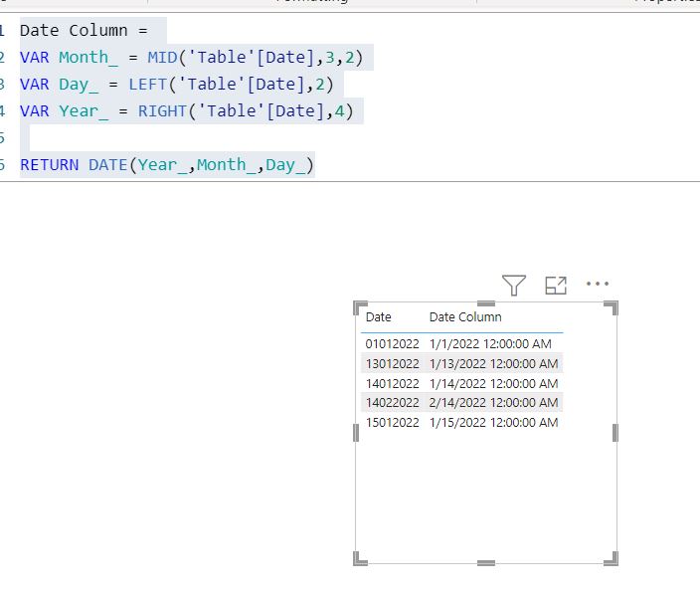
Task: Select table cell 14022022
Action: point(392,402)
